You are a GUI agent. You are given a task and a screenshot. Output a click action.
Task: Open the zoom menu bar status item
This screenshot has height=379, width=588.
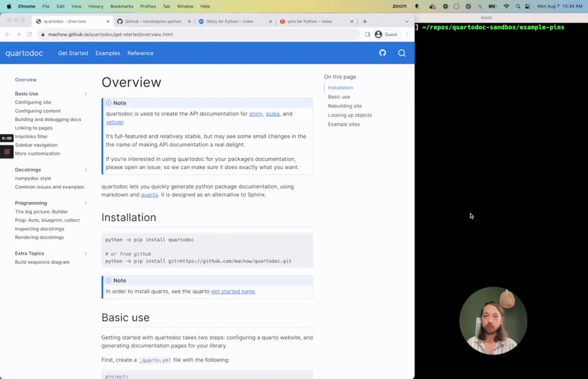click(x=400, y=6)
